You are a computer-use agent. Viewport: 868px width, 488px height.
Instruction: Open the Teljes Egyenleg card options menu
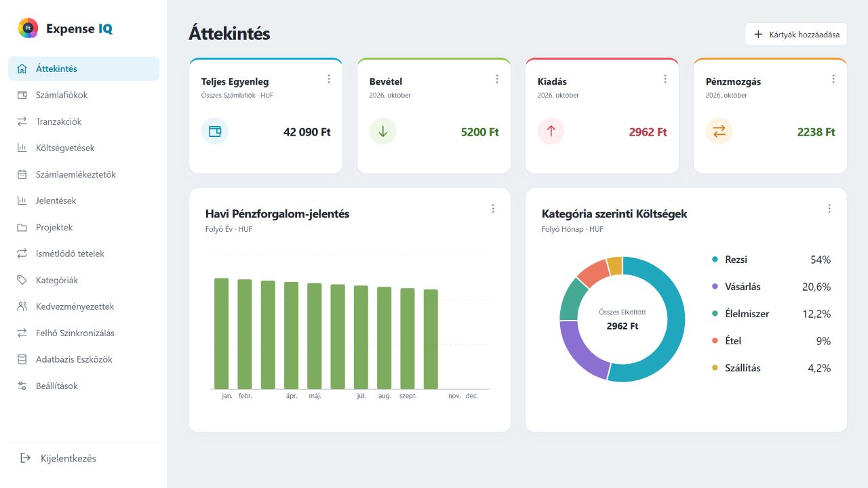(x=329, y=79)
